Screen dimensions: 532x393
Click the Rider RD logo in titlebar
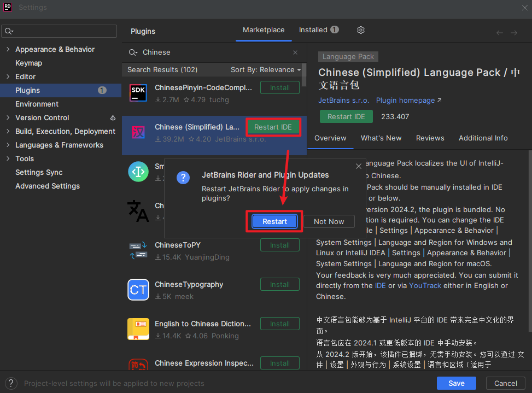(x=8, y=7)
